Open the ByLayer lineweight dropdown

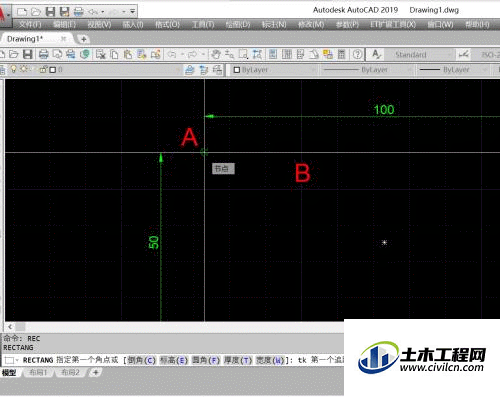pyautogui.click(x=453, y=70)
